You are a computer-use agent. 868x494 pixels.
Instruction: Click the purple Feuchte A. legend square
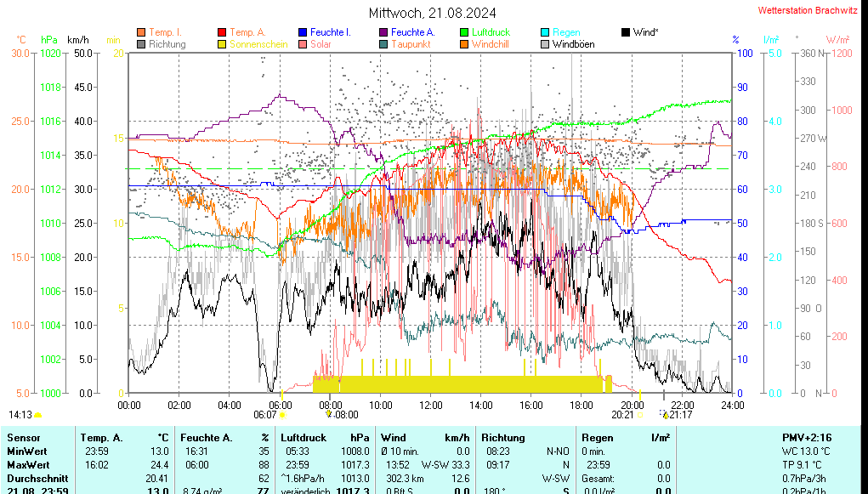383,32
